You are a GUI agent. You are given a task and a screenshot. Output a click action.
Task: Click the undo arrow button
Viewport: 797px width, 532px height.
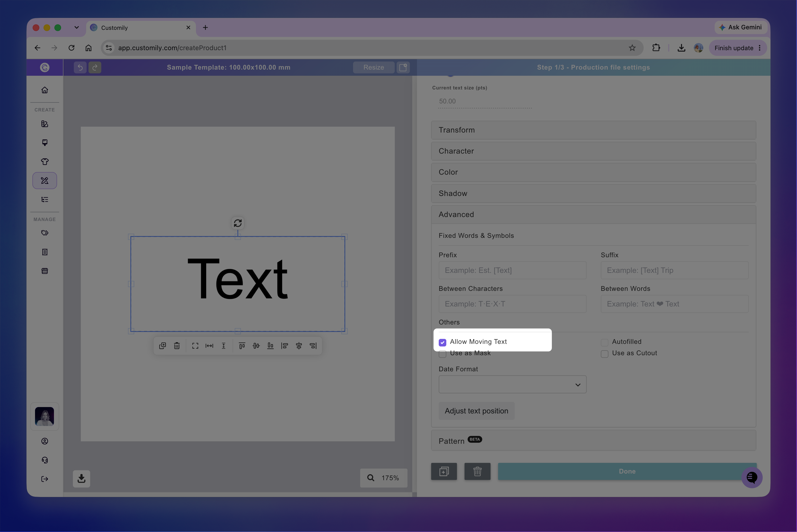point(80,67)
